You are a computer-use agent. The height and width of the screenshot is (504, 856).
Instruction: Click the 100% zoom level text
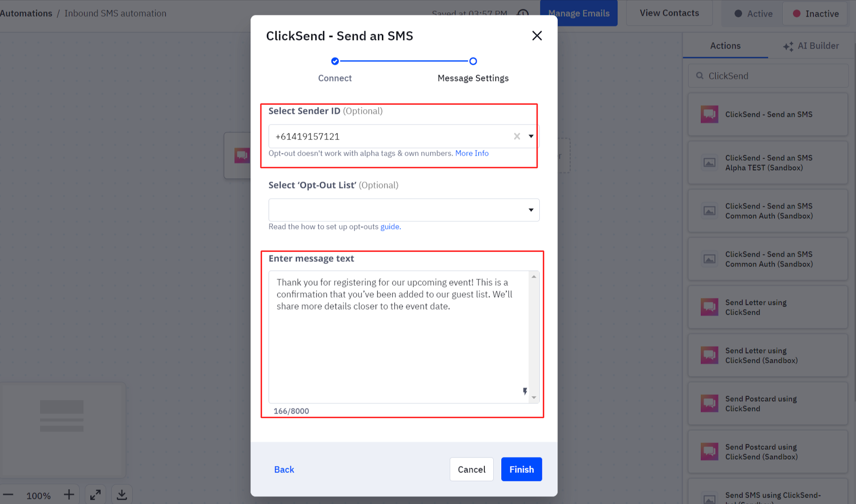click(39, 496)
